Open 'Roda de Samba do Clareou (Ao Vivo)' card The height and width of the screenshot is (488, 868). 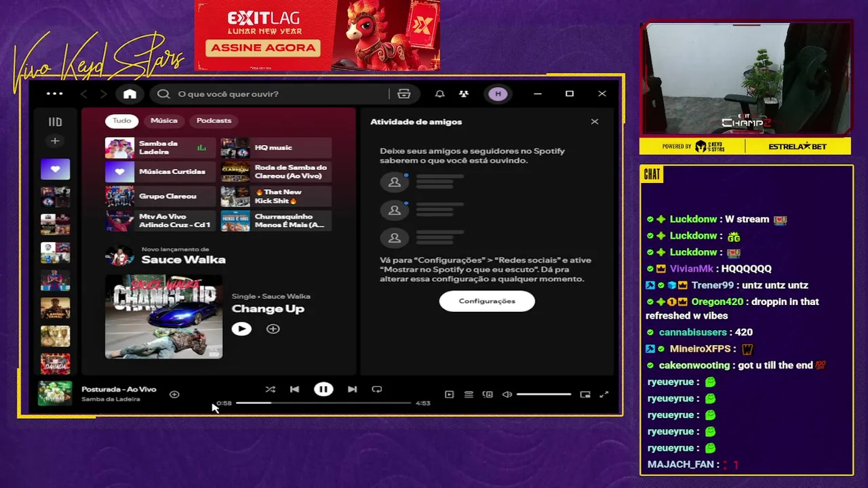[276, 172]
